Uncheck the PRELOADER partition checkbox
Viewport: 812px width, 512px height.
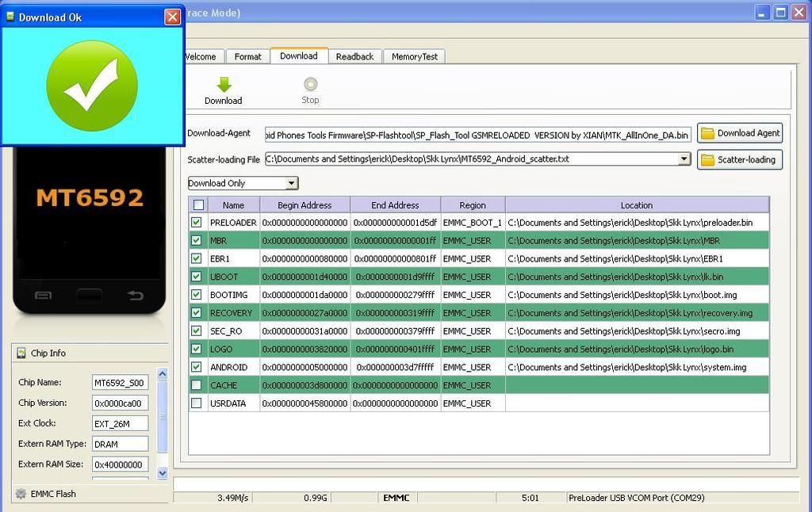pyautogui.click(x=197, y=223)
